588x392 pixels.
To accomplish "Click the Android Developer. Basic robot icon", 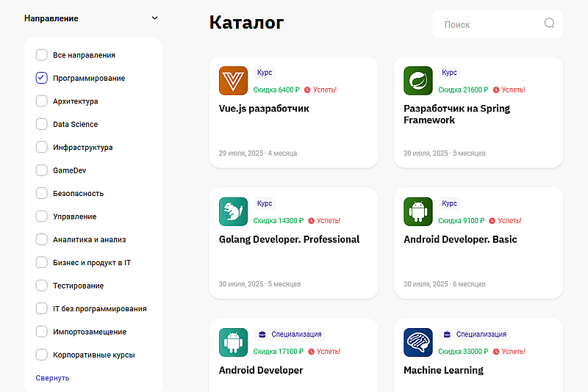I will click(418, 211).
